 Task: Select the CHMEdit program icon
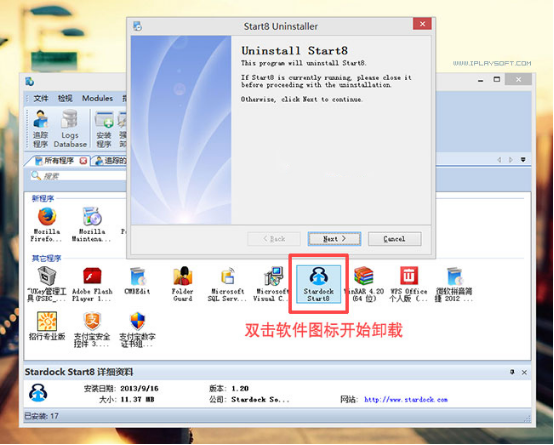click(x=137, y=281)
